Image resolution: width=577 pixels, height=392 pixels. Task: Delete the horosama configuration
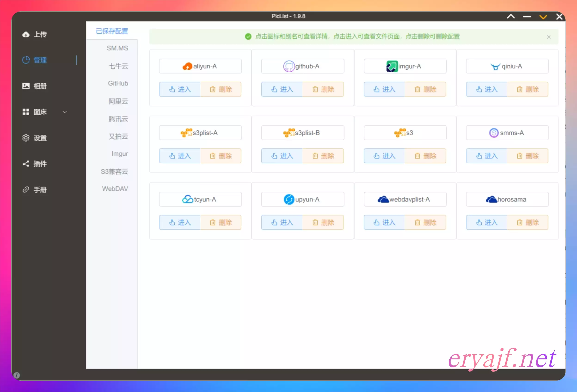pos(528,222)
